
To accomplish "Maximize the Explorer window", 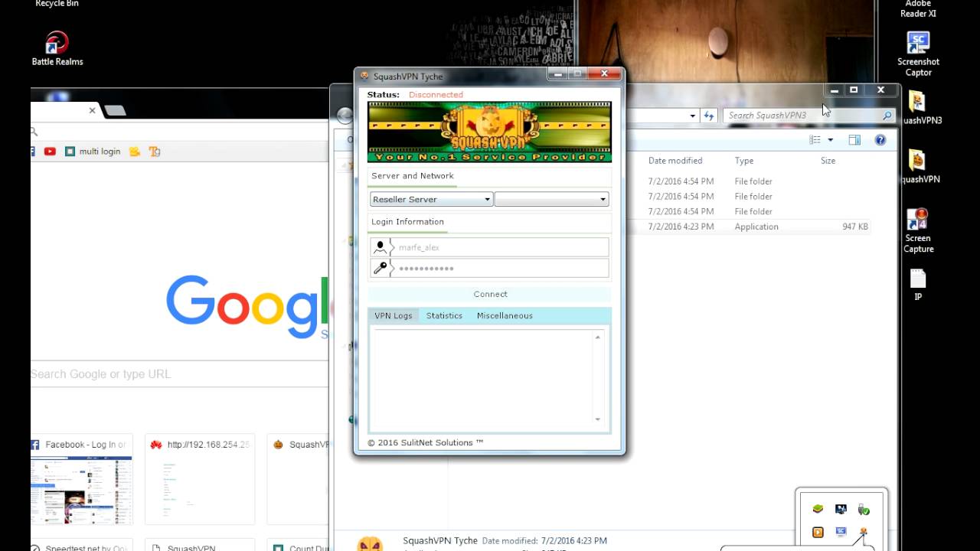I will [x=854, y=90].
